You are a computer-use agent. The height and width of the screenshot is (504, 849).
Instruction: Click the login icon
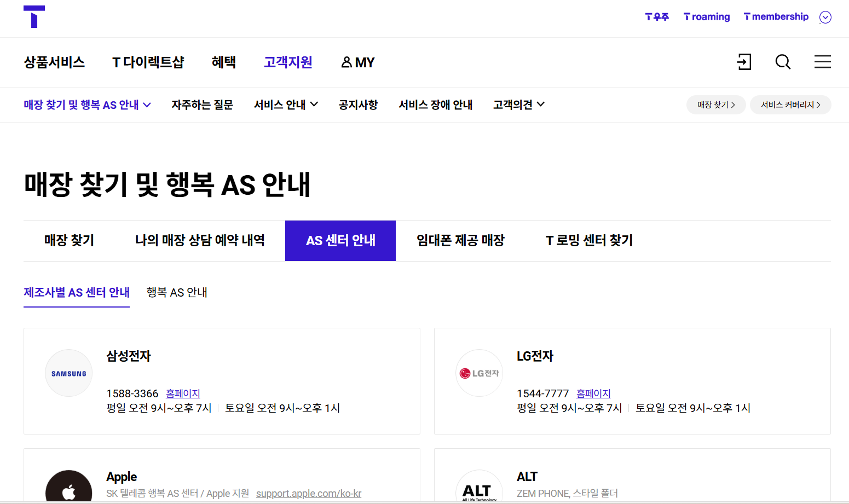pos(744,62)
